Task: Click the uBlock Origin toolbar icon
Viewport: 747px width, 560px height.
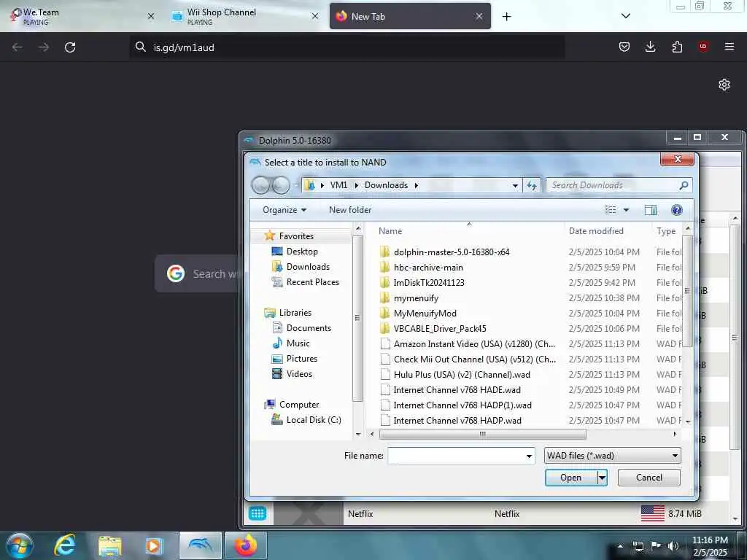Action: (703, 47)
